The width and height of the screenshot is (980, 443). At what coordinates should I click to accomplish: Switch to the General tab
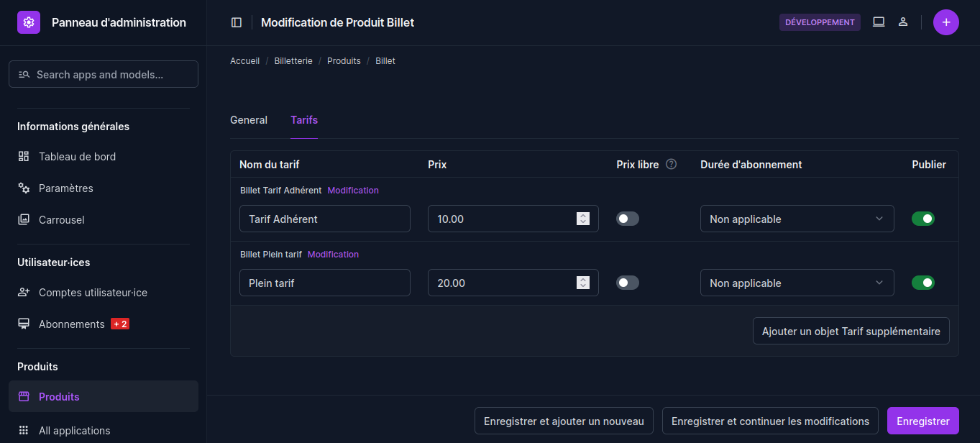(x=249, y=120)
